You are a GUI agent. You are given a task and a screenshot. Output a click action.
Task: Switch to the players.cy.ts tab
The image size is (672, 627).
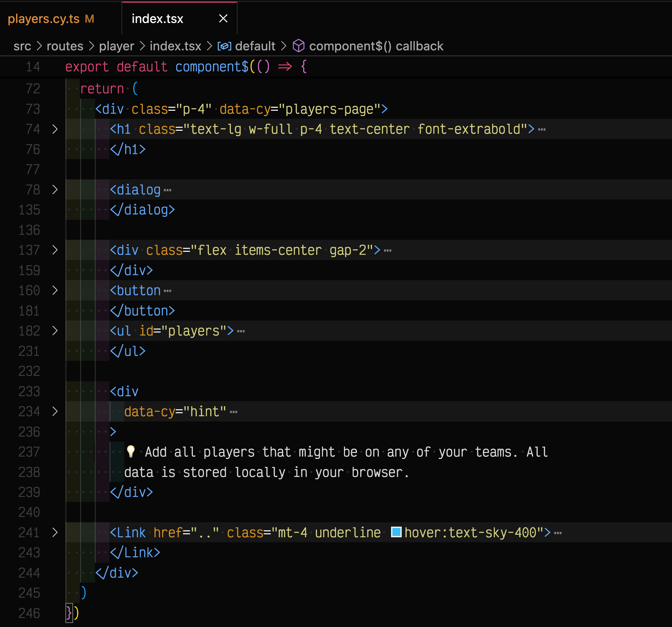[x=51, y=19]
